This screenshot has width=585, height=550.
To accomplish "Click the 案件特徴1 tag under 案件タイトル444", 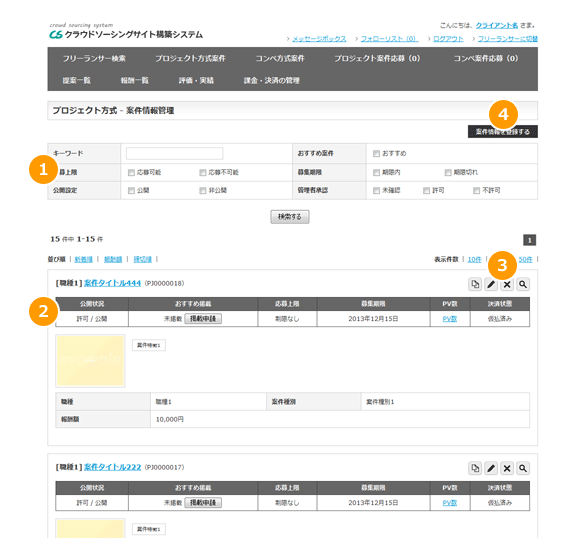I will (148, 345).
